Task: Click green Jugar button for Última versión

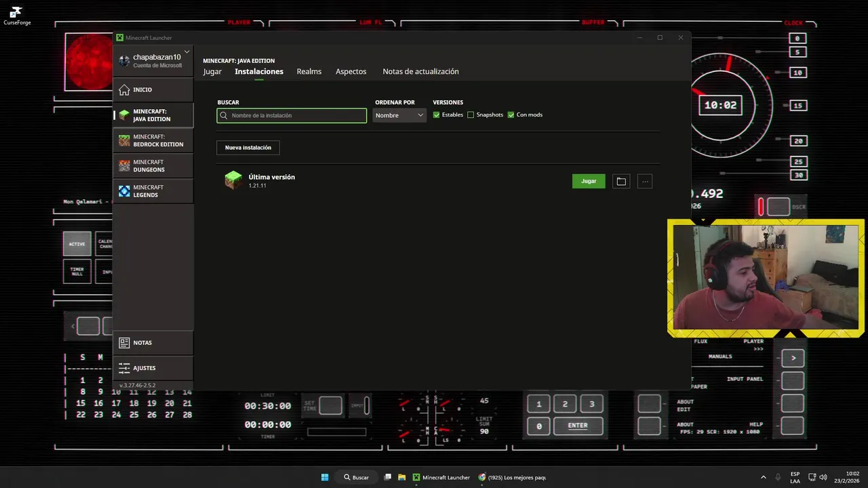Action: 589,181
